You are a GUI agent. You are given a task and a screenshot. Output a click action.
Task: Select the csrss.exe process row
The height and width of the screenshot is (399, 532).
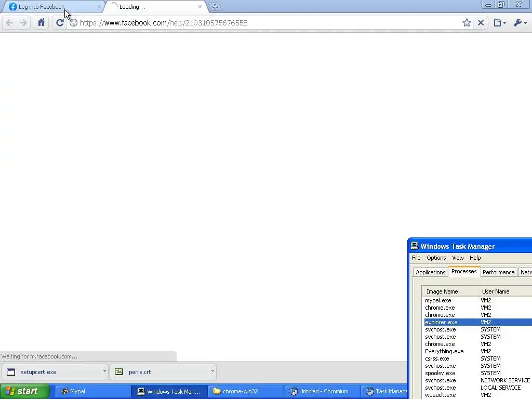pos(478,358)
